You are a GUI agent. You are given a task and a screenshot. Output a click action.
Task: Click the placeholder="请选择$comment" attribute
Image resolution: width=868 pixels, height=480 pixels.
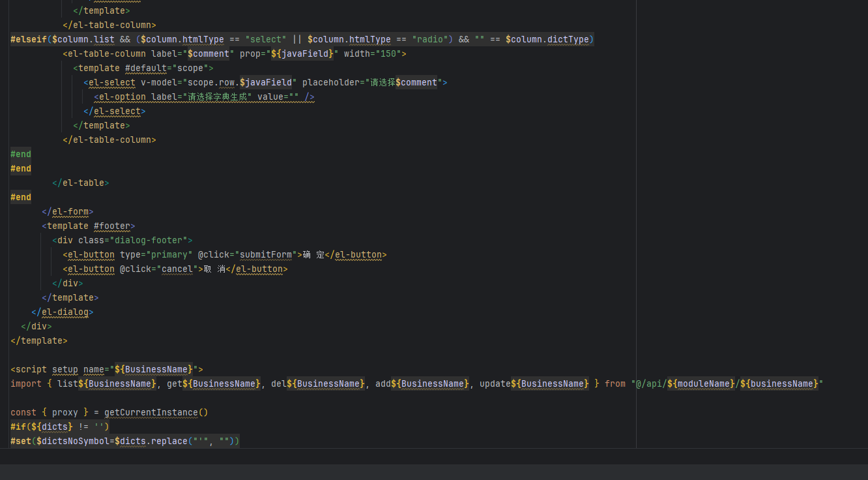tap(373, 83)
